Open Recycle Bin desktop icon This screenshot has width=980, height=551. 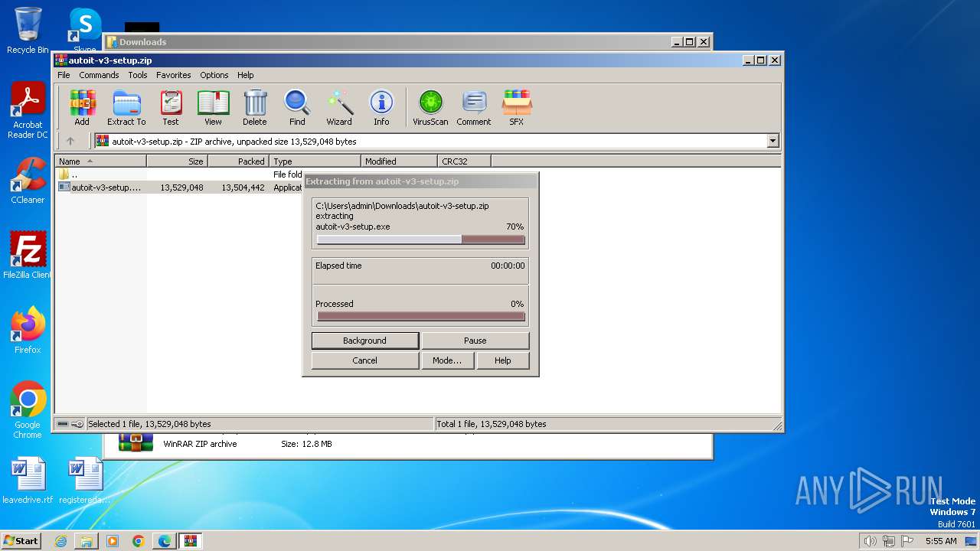28,31
